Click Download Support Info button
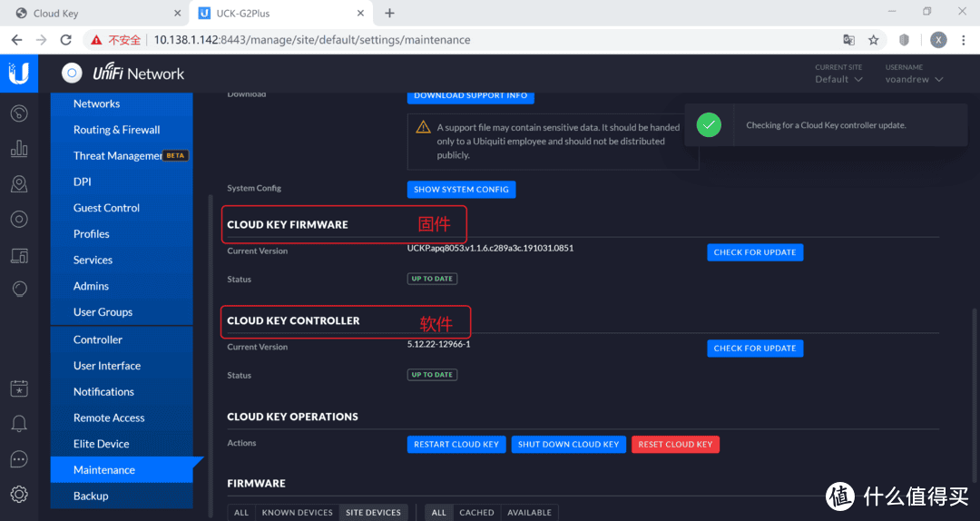 tap(471, 95)
